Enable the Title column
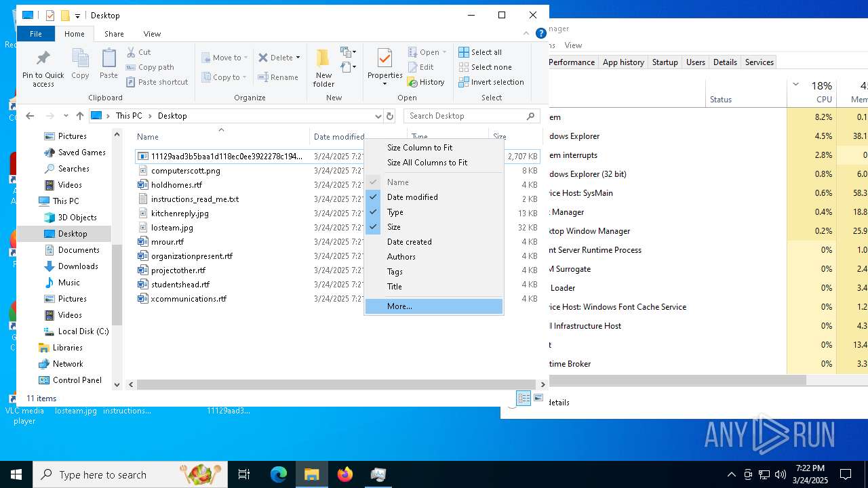Viewport: 868px width, 488px height. click(434, 287)
